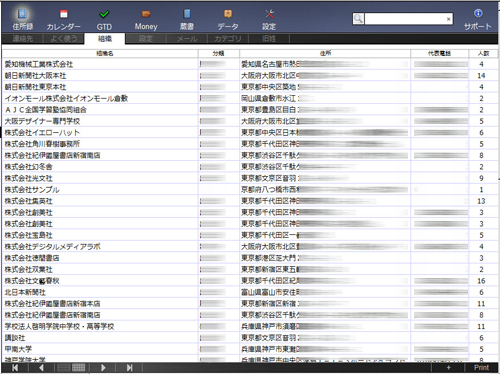Viewport: 500px width, 374px height.
Task: Select イオンモール株式会社イオンモール倉敷 row
Action: pyautogui.click(x=250, y=98)
